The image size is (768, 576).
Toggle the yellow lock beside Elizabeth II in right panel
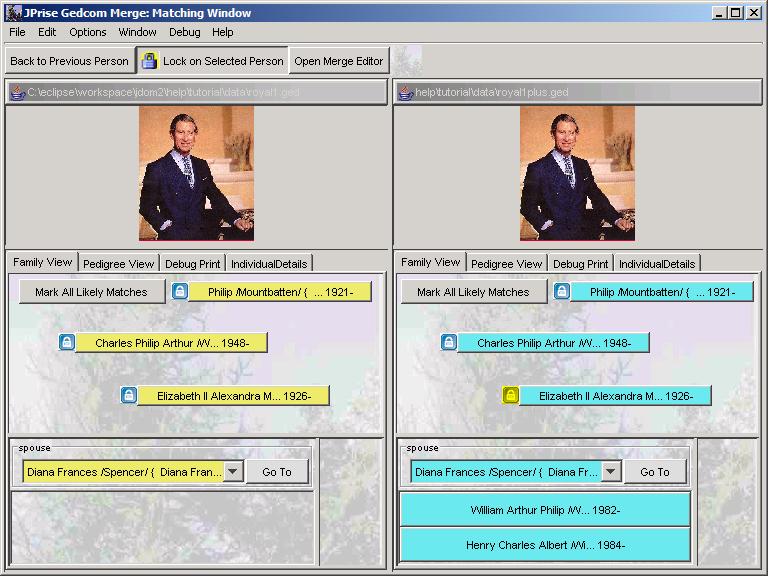coord(511,396)
